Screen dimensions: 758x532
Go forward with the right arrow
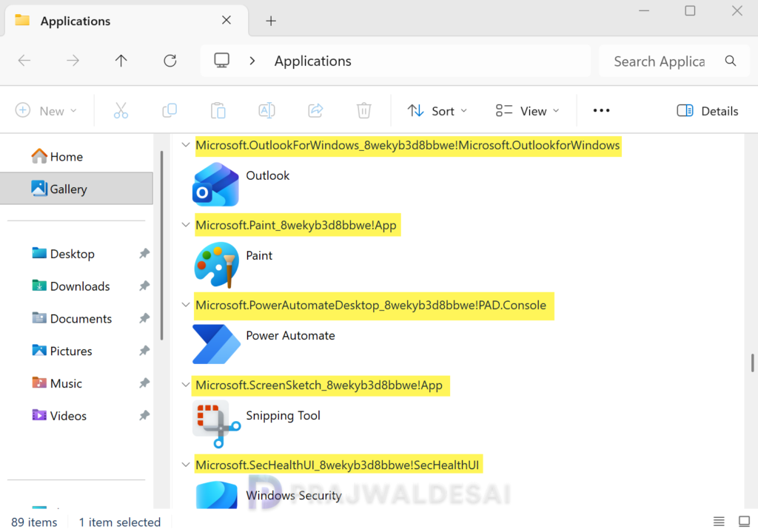tap(73, 61)
